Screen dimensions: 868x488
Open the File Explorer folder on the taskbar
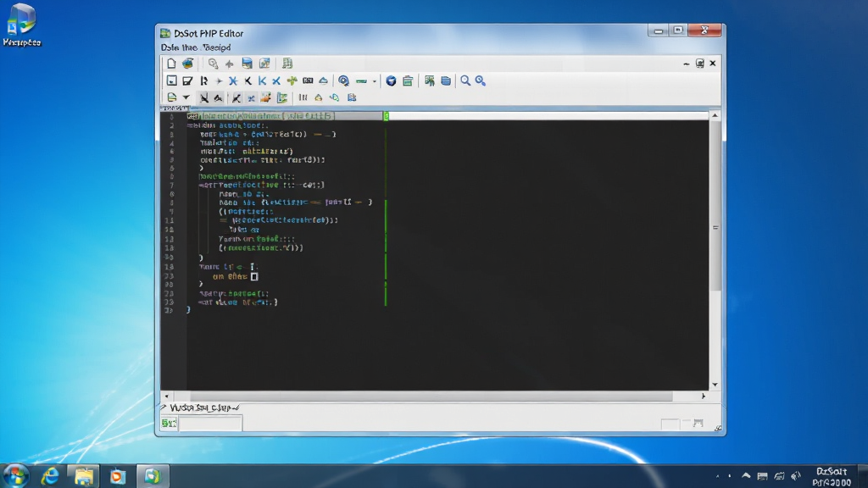tap(84, 476)
